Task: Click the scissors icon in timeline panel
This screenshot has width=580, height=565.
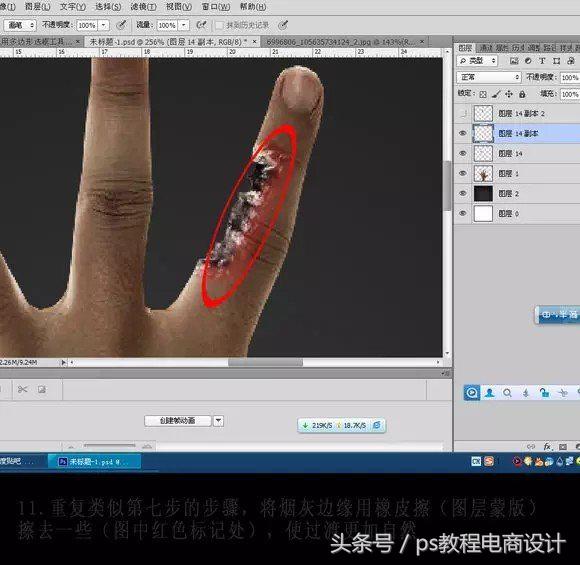Action: tap(22, 389)
